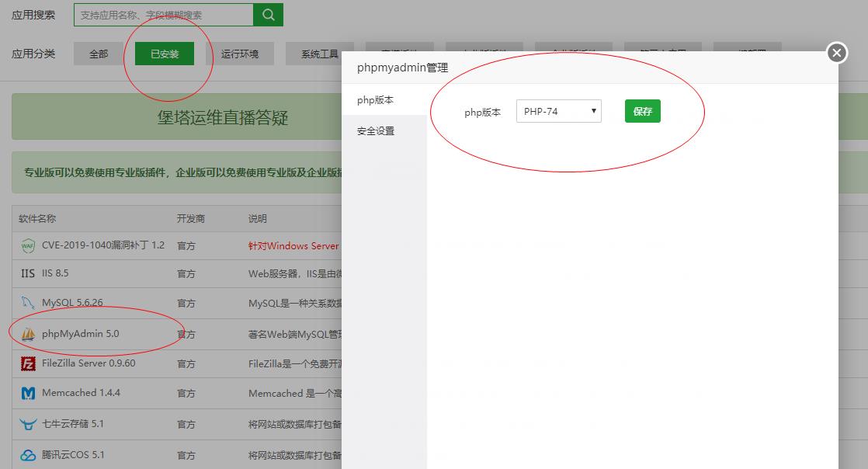Open the 腾讯云COS 5.1 entry
The height and width of the screenshot is (469, 868).
(x=72, y=454)
